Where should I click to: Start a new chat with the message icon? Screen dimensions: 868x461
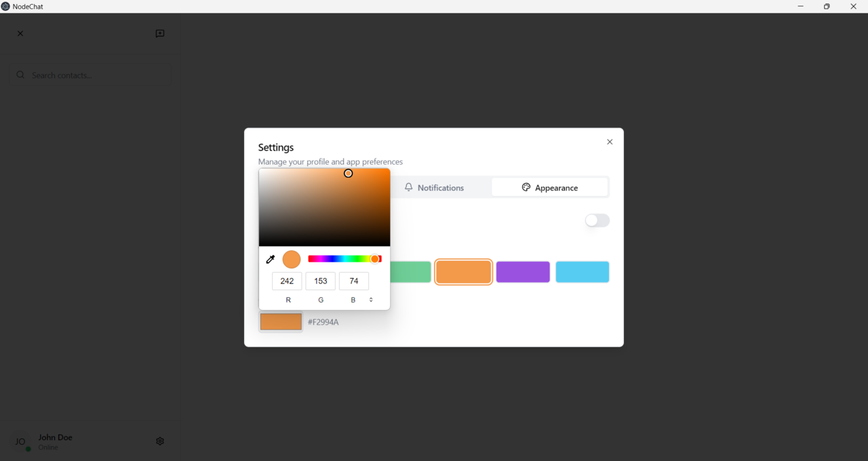tap(160, 33)
